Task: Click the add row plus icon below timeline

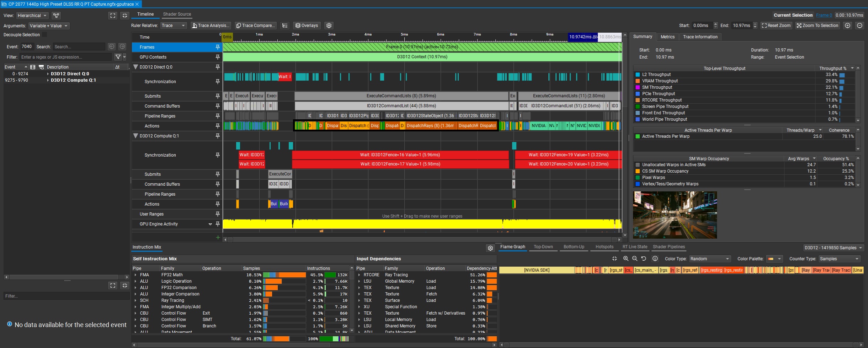Action: coord(218,238)
